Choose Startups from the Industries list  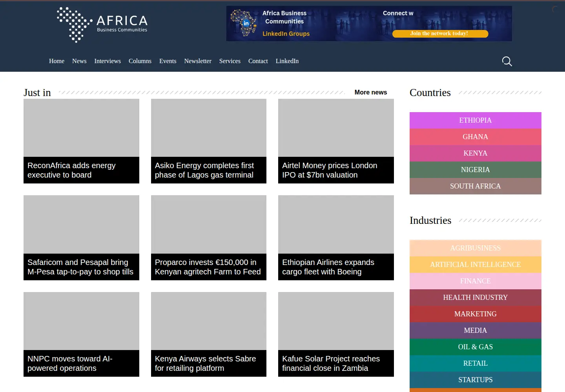coord(476,380)
